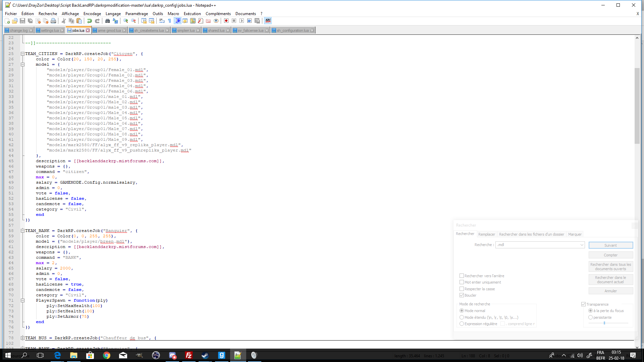Click the Suivant button
Image resolution: width=644 pixels, height=362 pixels.
610,245
